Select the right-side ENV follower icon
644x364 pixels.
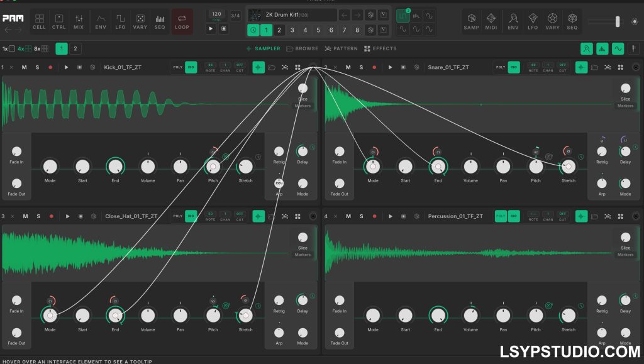[x=513, y=22]
